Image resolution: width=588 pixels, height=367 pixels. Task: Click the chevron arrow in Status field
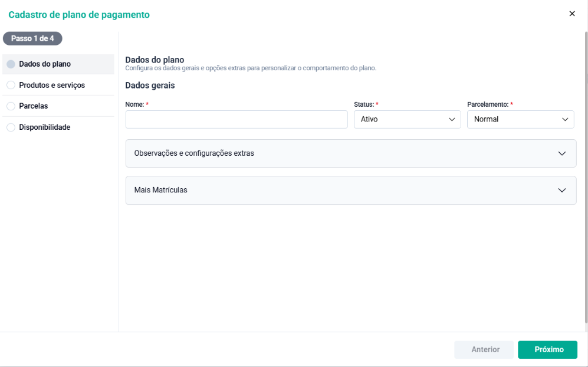click(x=452, y=119)
